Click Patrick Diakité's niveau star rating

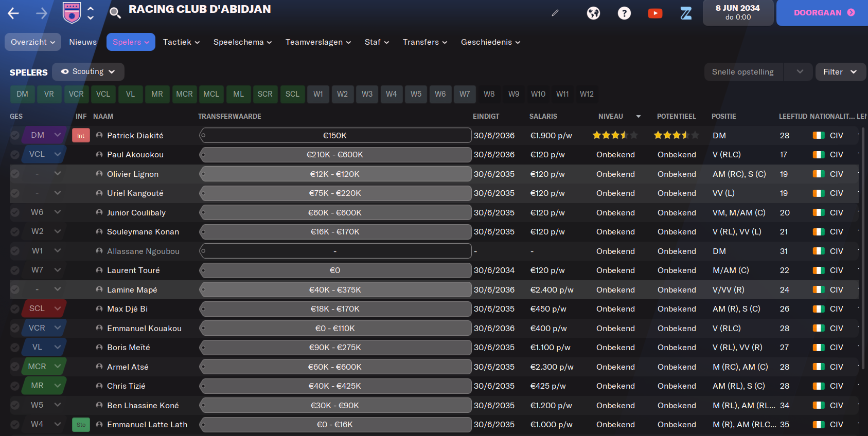615,135
